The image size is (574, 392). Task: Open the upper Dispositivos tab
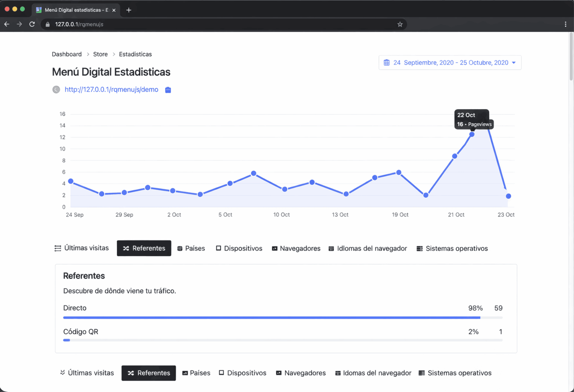point(239,248)
